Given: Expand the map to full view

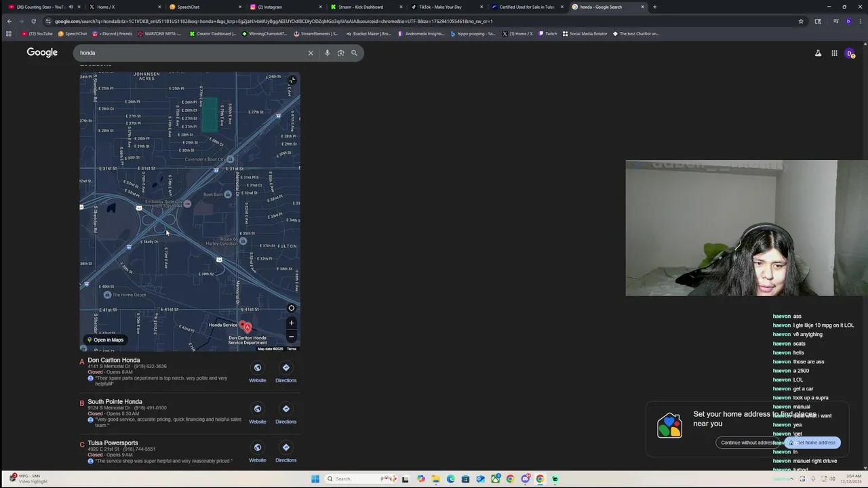Looking at the screenshot, I should coord(292,81).
